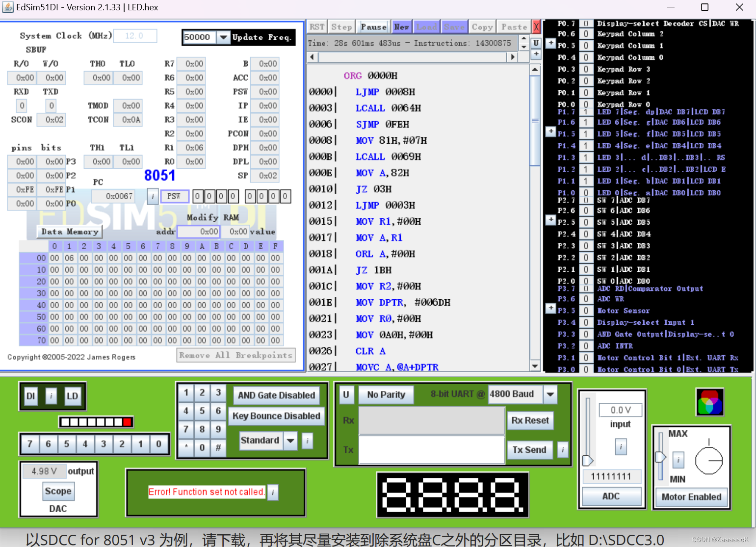Toggle the Motor Enabled button
The image size is (756, 547).
pos(691,497)
